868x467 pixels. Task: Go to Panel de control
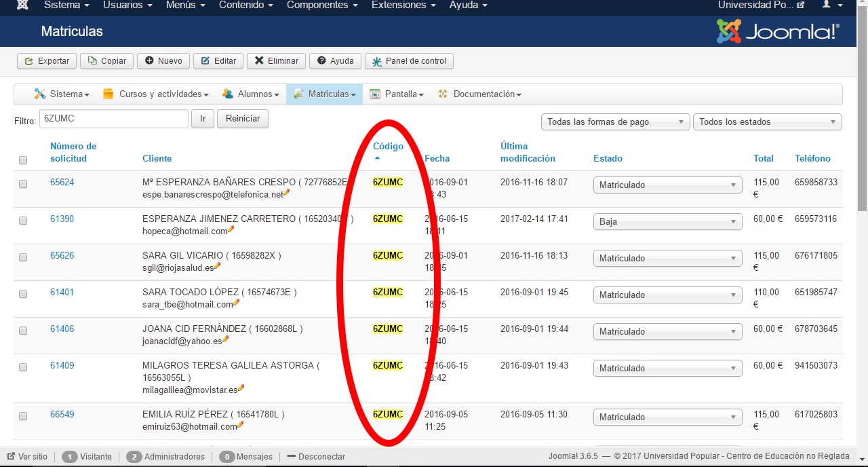coord(409,61)
